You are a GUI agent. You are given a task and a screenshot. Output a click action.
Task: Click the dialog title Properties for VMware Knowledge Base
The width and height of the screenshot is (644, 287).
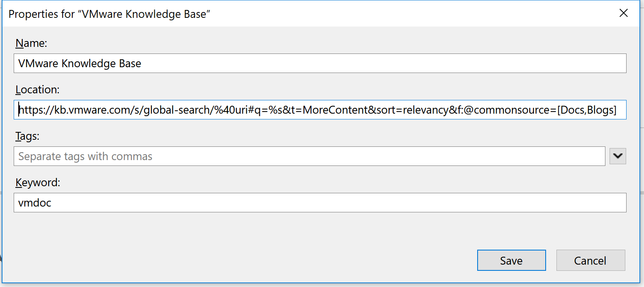[x=110, y=14]
